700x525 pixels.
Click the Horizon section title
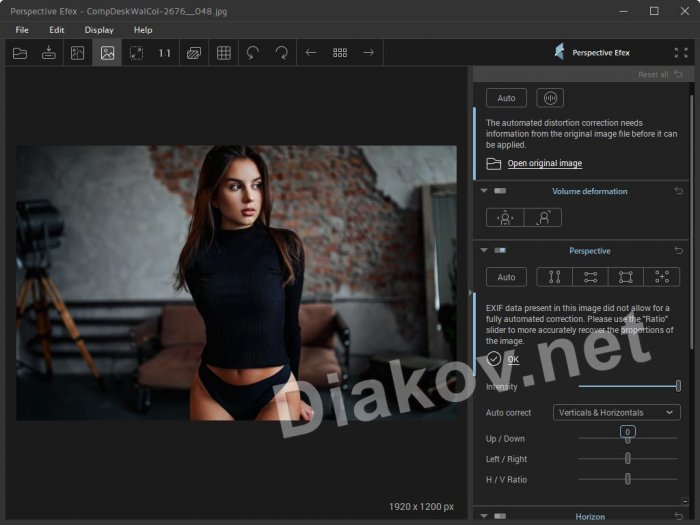pos(590,517)
